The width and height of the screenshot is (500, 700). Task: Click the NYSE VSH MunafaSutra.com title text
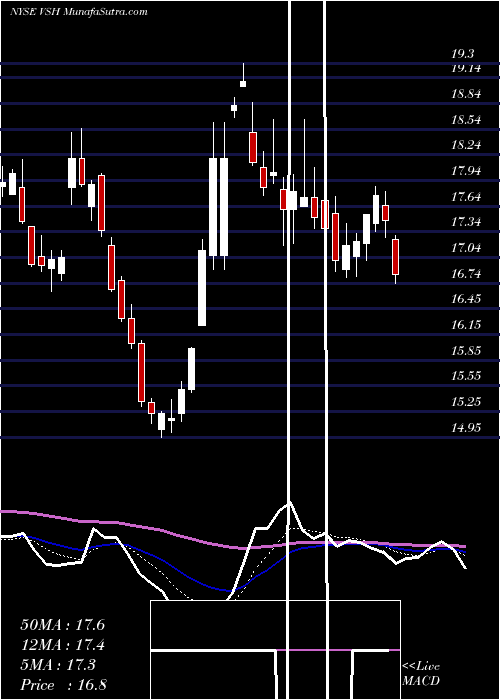[x=79, y=11]
